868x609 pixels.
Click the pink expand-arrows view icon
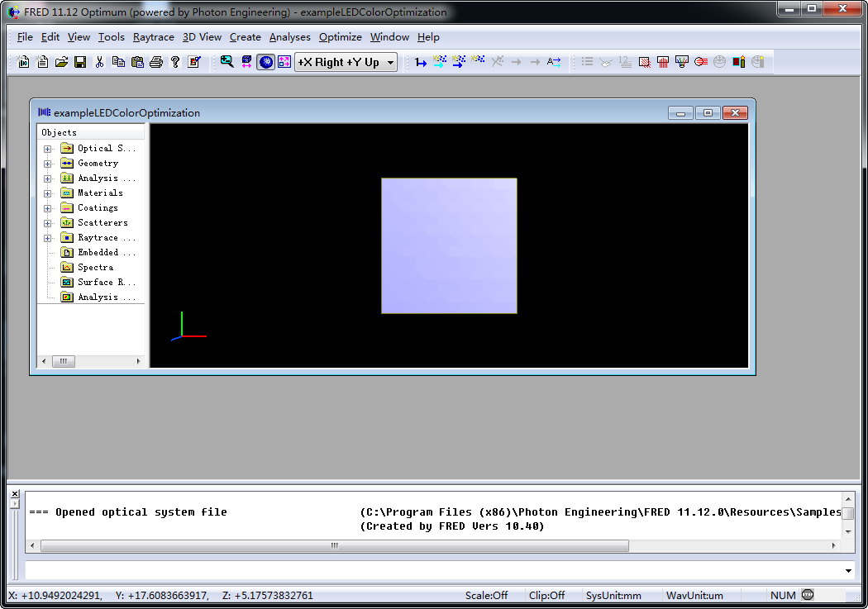pos(284,62)
